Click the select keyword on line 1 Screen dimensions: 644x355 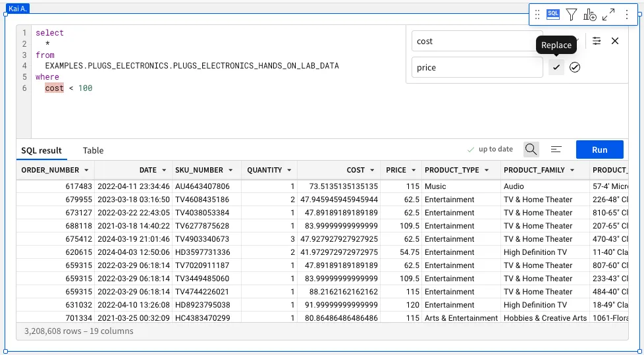(x=49, y=33)
